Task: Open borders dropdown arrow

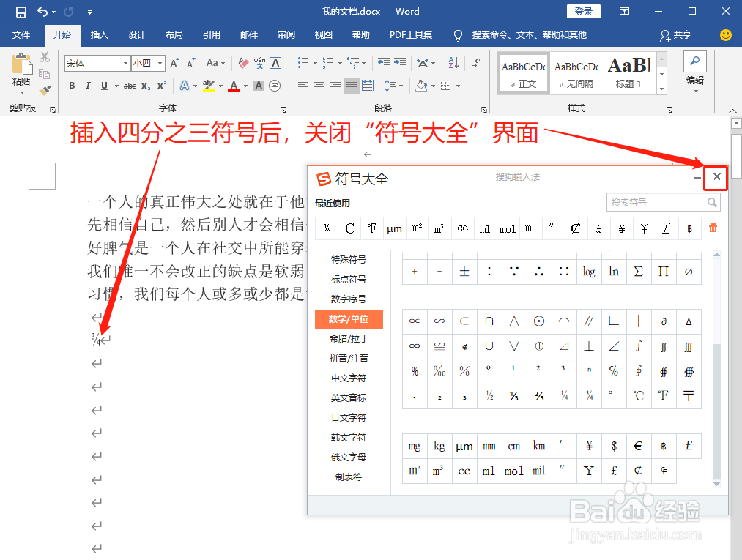Action: pos(458,86)
